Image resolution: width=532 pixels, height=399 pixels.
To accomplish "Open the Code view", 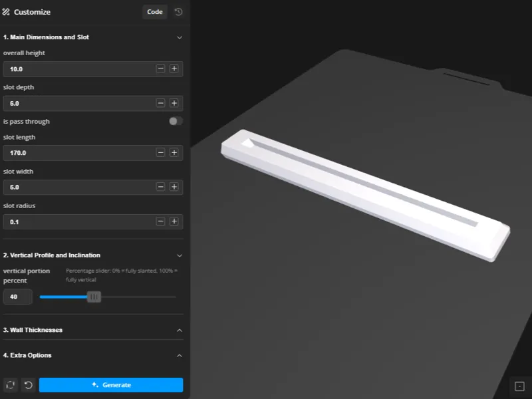I will click(x=155, y=12).
